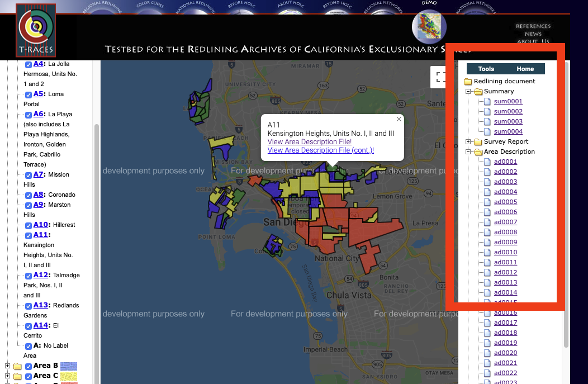Viewport: 588px width, 384px height.
Task: Click the Area C yellow color swatch
Action: (69, 376)
